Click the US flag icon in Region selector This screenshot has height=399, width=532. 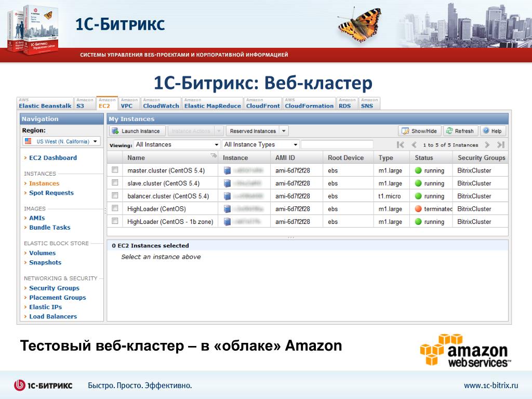[28, 141]
